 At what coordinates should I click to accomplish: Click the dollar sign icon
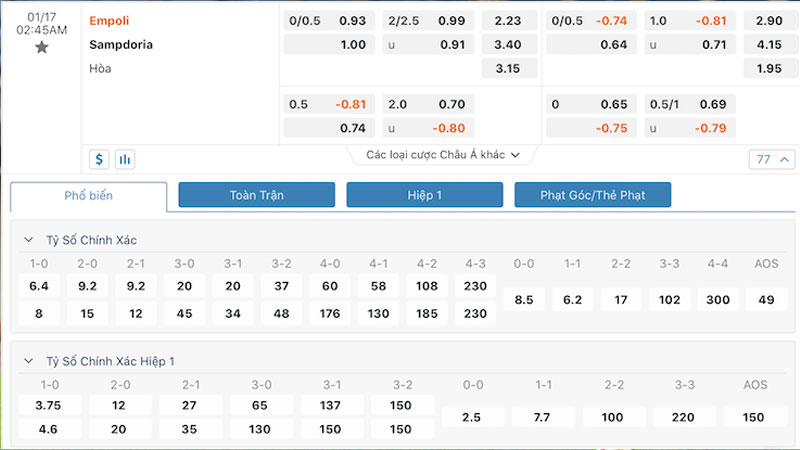pos(99,159)
